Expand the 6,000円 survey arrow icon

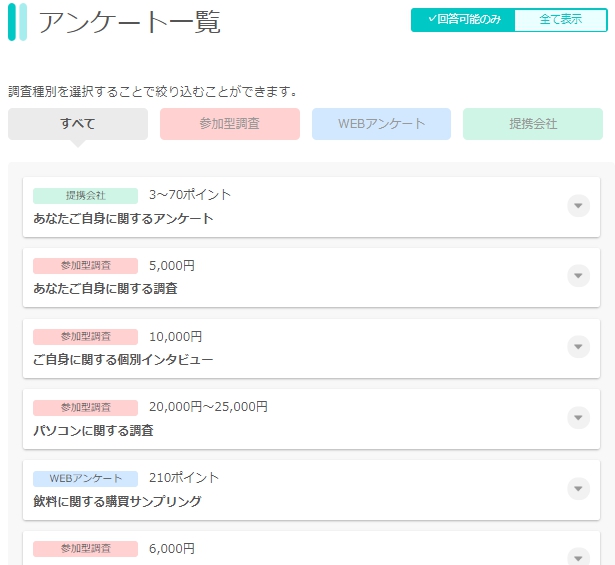[578, 557]
